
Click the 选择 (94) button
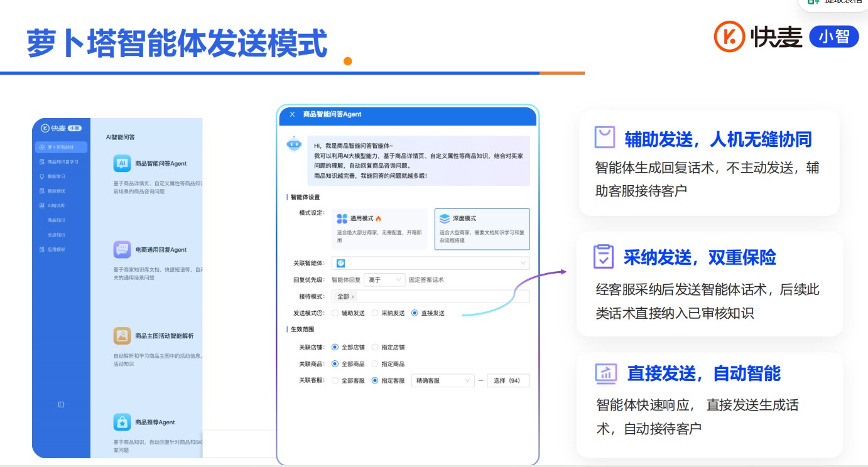[508, 380]
